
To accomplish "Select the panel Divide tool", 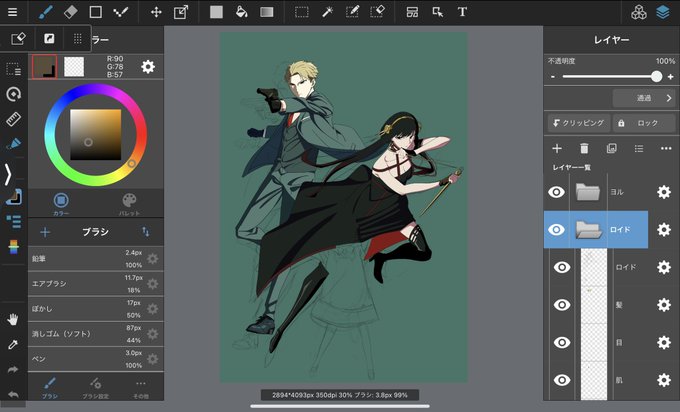I will pos(412,12).
